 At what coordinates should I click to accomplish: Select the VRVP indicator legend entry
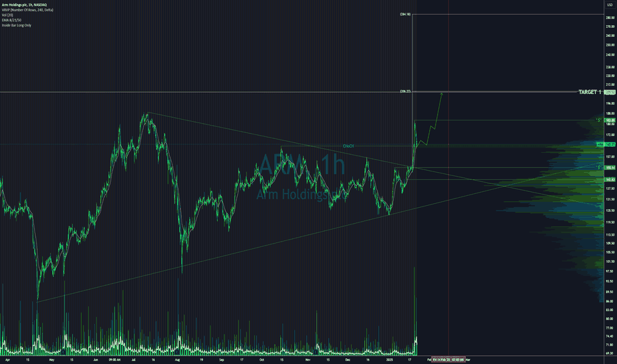point(27,10)
